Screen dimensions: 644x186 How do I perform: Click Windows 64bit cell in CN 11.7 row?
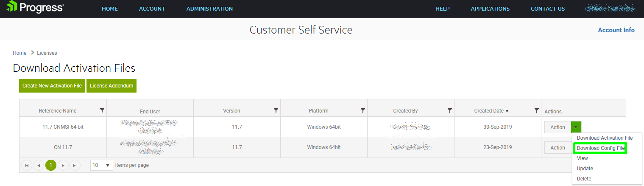[324, 147]
